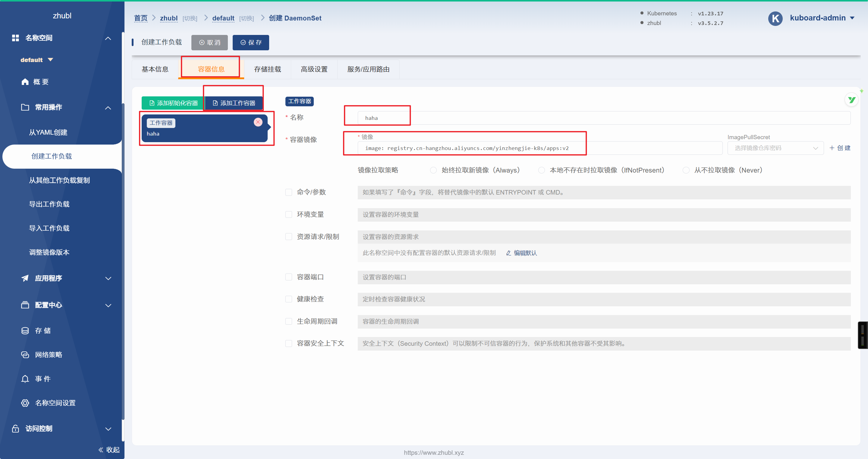Click the green Y floating icon at top right

[851, 100]
